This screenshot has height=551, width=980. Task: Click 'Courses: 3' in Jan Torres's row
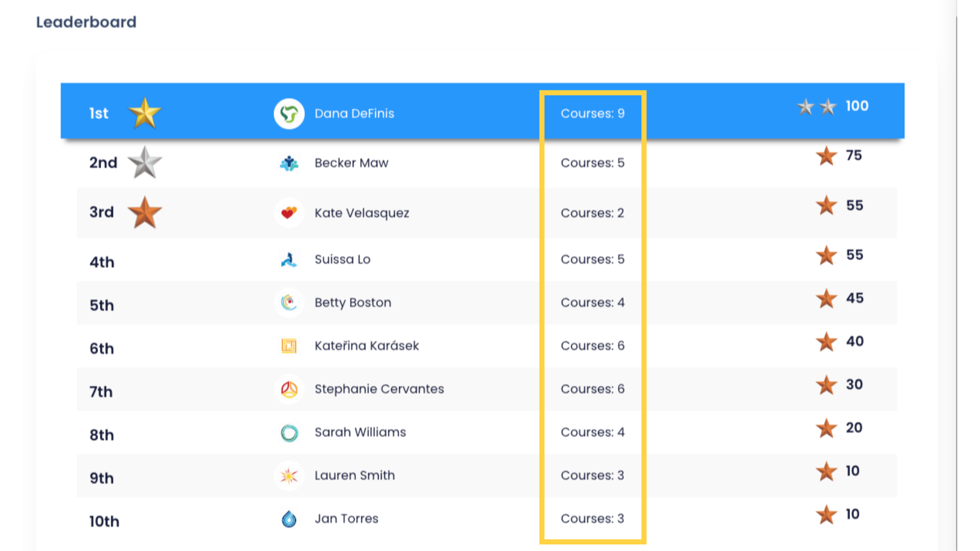coord(593,518)
